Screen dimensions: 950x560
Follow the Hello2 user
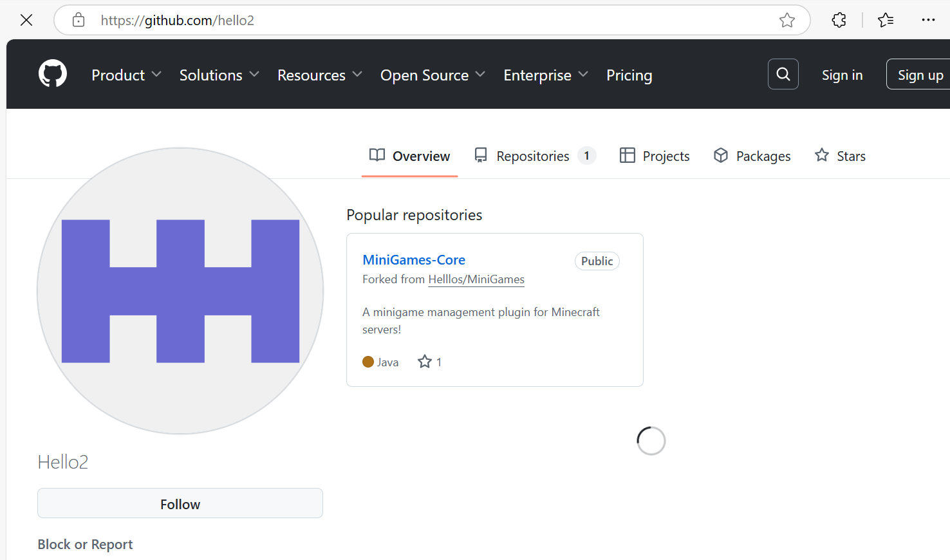click(180, 503)
